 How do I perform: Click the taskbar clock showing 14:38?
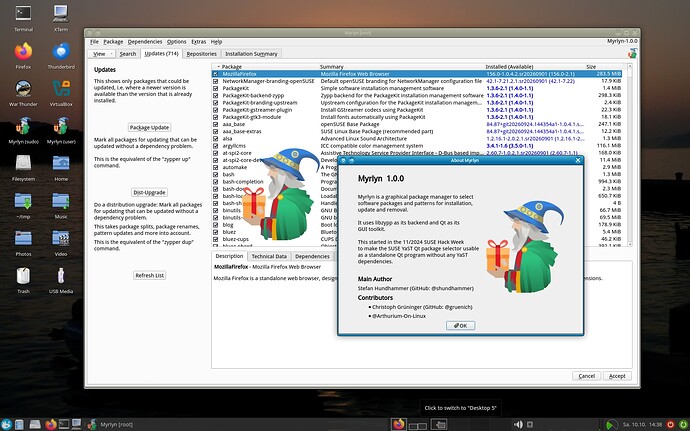pyautogui.click(x=643, y=424)
